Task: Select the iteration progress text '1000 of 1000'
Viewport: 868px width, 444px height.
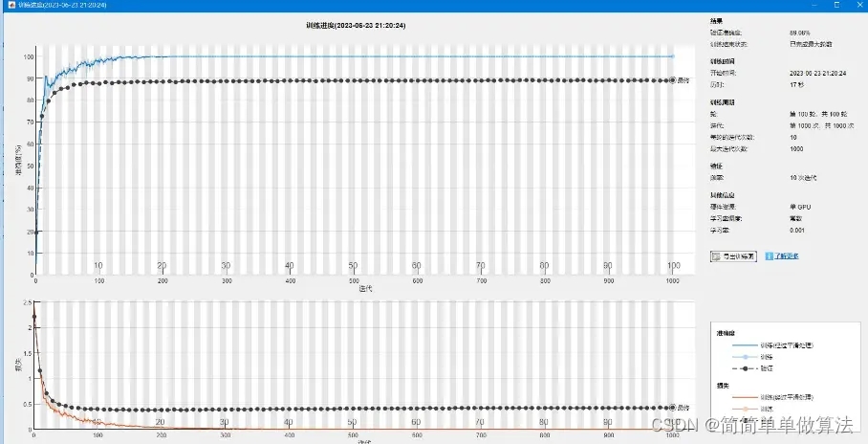Action: pyautogui.click(x=822, y=125)
